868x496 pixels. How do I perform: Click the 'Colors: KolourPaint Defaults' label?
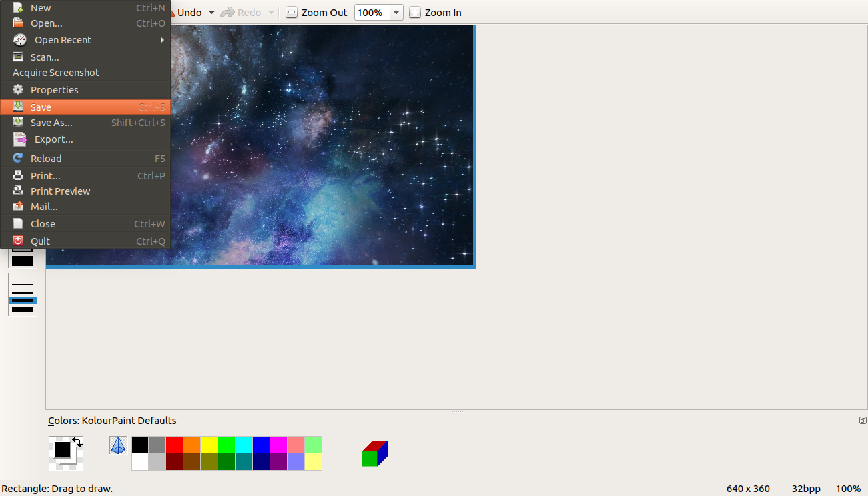[112, 421]
